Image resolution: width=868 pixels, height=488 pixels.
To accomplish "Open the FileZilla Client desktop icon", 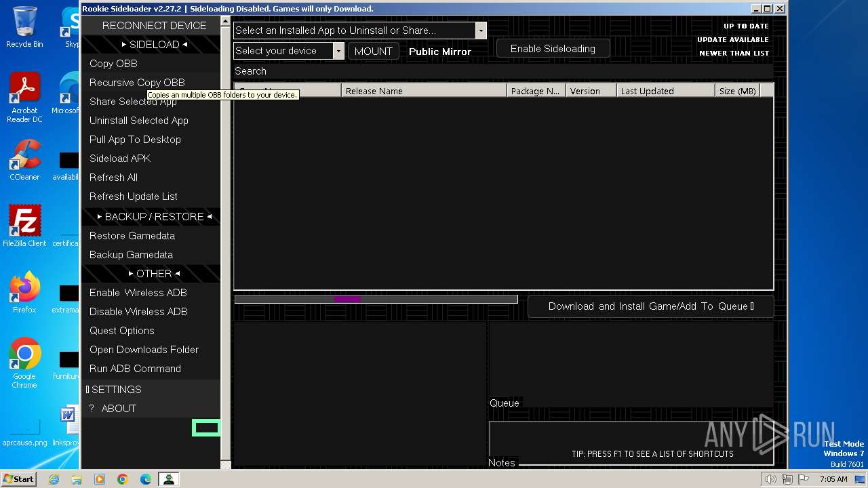I will coord(24,226).
